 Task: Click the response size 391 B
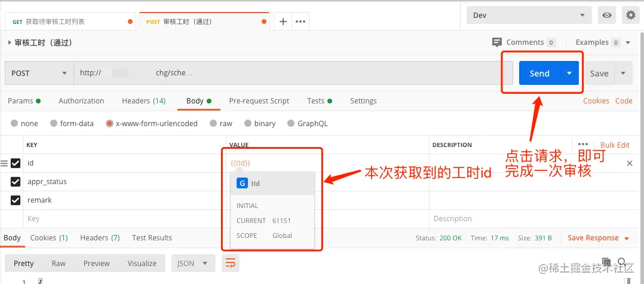pyautogui.click(x=544, y=238)
